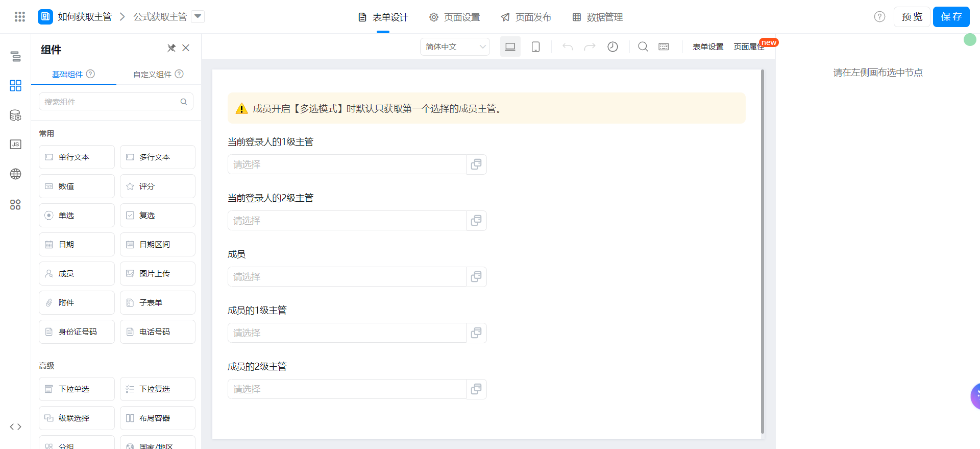Click help icon next to 基础组件
The width and height of the screenshot is (980, 449).
click(90, 74)
